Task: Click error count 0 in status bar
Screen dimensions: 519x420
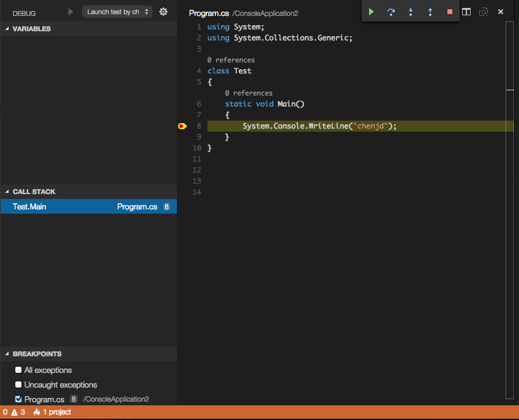Action: tap(6, 412)
